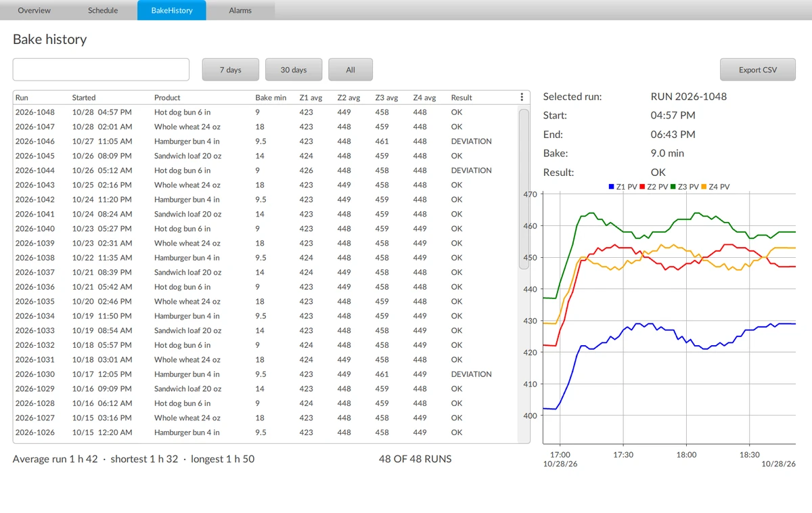Click start time 10/18 05:57 PM
The width and height of the screenshot is (812, 513).
(x=102, y=345)
